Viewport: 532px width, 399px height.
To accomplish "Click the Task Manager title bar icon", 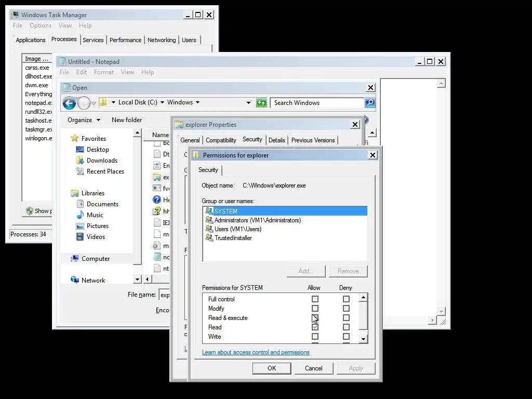I will (15, 15).
